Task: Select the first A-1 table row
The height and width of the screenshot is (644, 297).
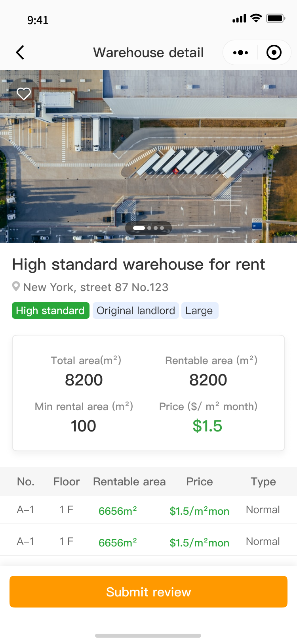Action: click(x=148, y=510)
